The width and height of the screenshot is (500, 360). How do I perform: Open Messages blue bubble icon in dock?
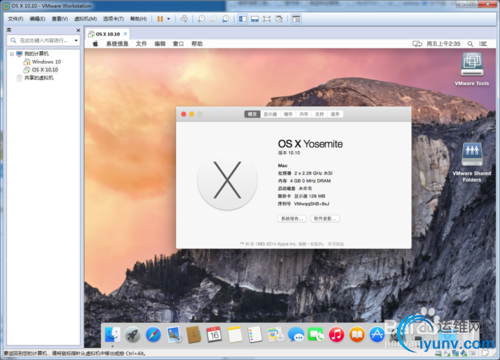[296, 335]
